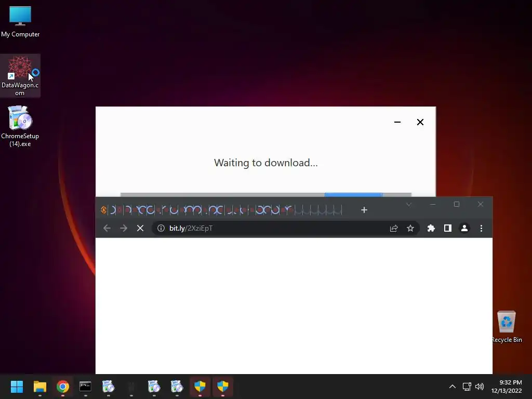
Task: Stop loading the bit.ly page
Action: click(140, 229)
